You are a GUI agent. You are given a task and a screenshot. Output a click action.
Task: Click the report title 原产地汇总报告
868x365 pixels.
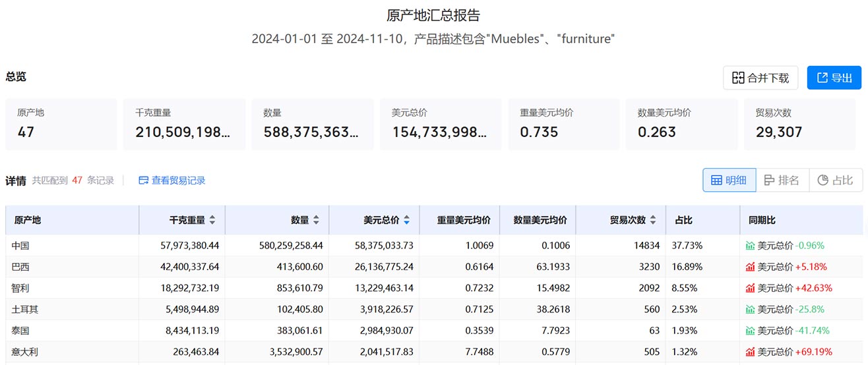[433, 15]
